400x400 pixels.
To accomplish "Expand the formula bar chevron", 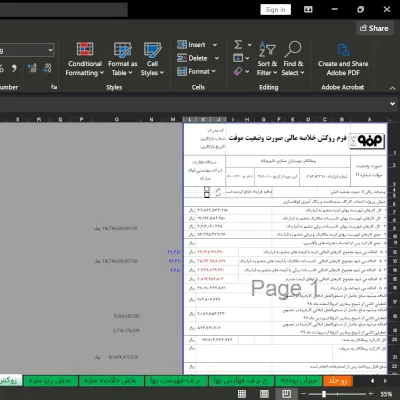I will (x=392, y=104).
